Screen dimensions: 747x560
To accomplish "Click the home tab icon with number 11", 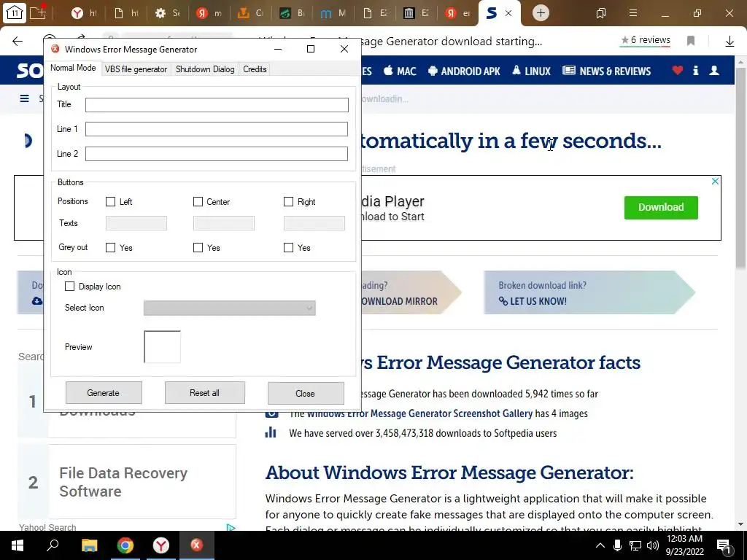I will [15, 13].
